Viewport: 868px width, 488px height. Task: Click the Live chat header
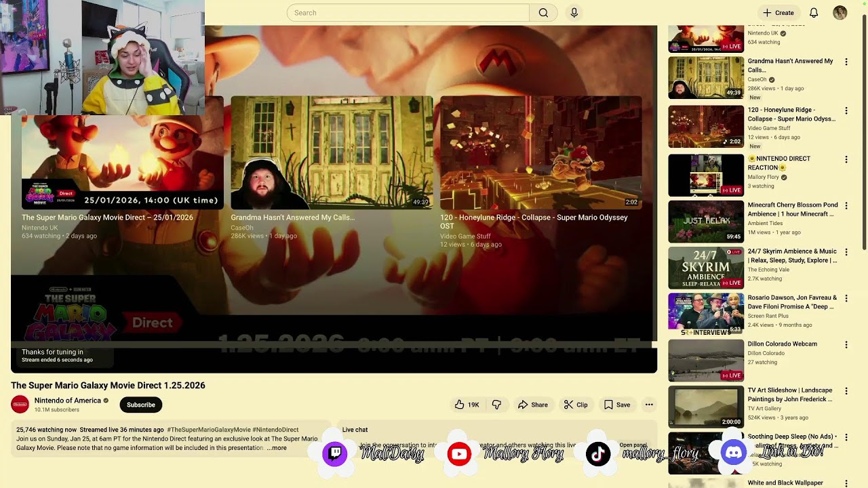[355, 430]
